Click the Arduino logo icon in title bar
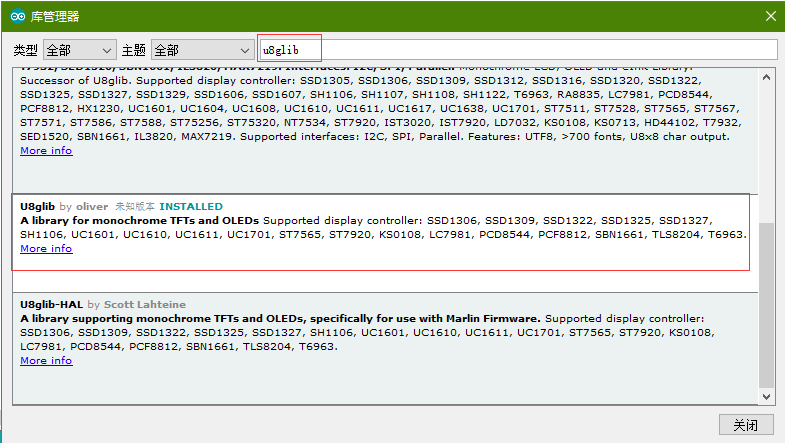 pos(18,17)
